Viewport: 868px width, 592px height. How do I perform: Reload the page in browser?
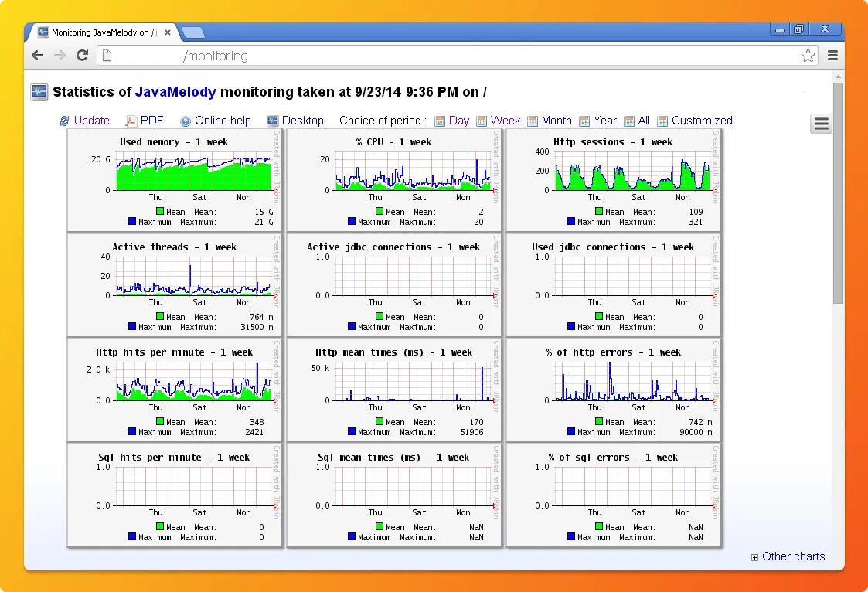click(x=82, y=56)
